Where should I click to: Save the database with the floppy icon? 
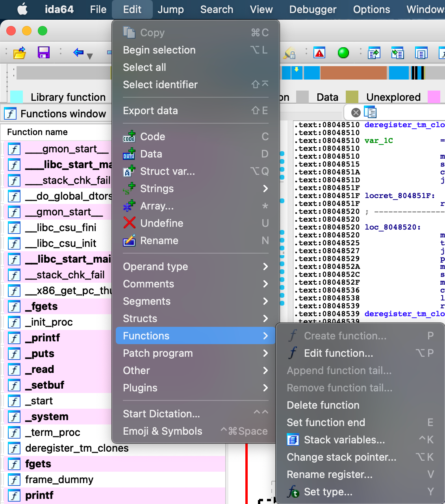(43, 52)
